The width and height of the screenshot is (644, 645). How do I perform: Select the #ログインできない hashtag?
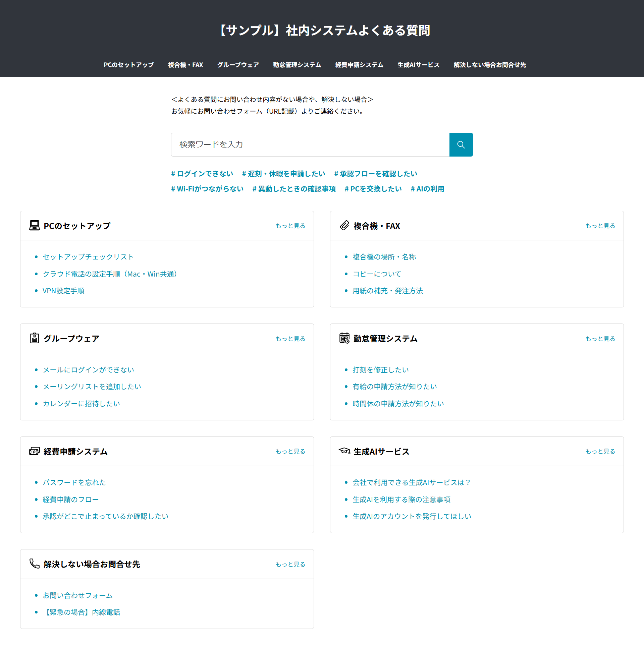(x=202, y=174)
